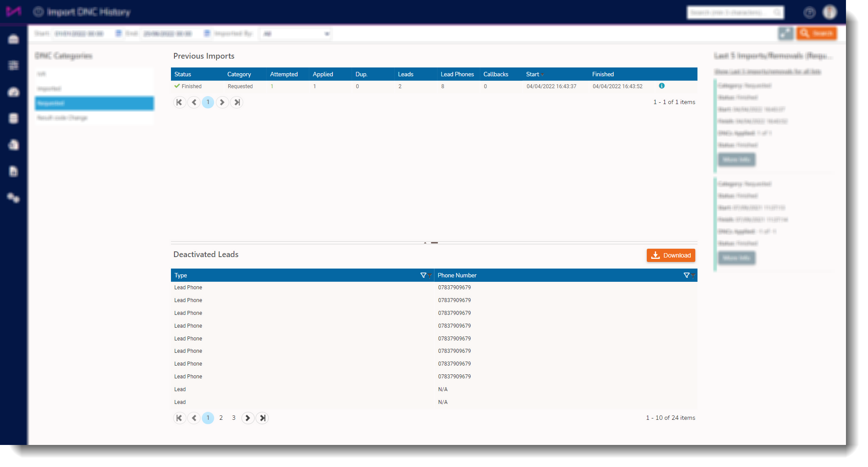Click the orange Search button

[x=816, y=34]
